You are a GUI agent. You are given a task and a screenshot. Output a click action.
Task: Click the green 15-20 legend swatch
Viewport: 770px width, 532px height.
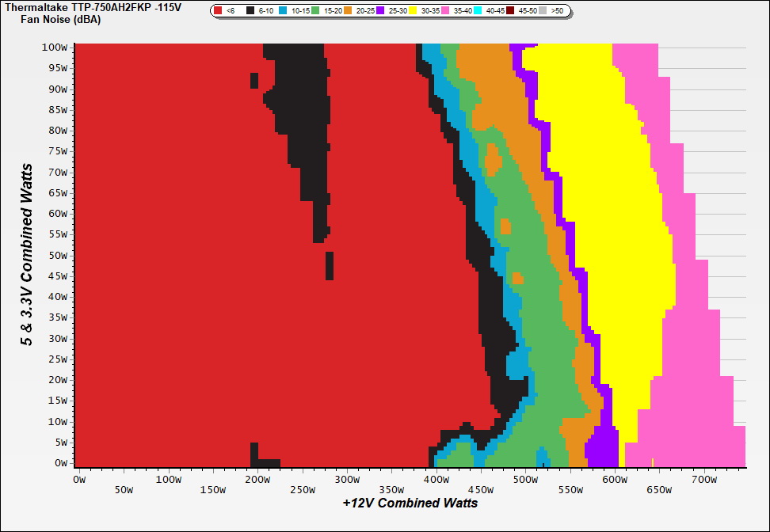pyautogui.click(x=315, y=11)
